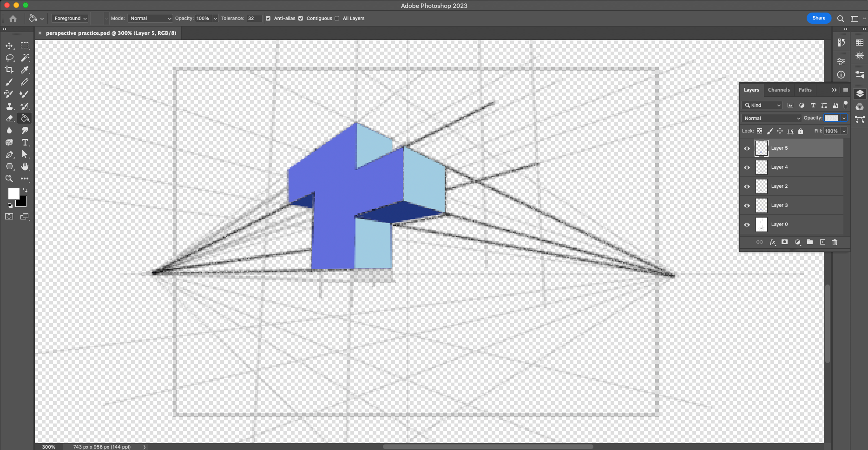Select the Zoom tool in toolbar

[x=9, y=179]
